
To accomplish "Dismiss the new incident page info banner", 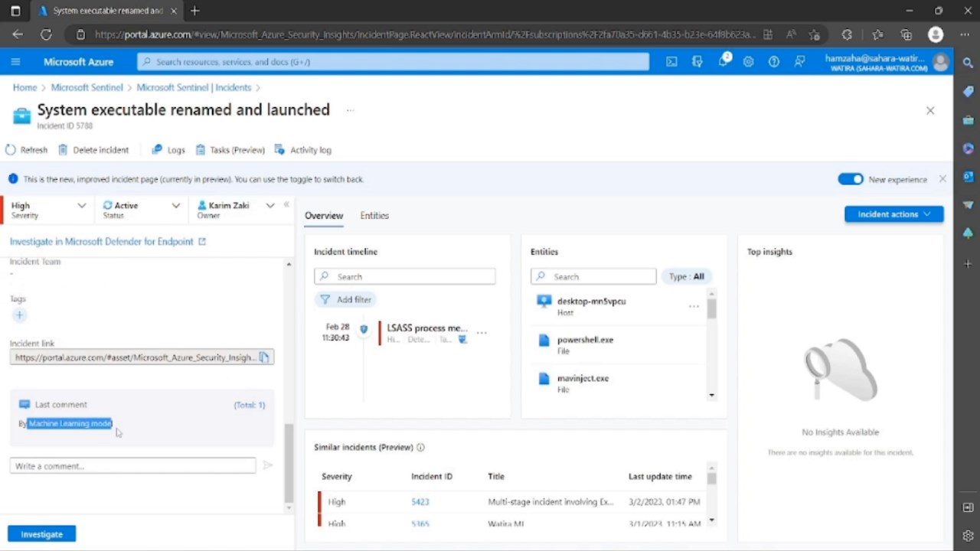I will pyautogui.click(x=942, y=179).
